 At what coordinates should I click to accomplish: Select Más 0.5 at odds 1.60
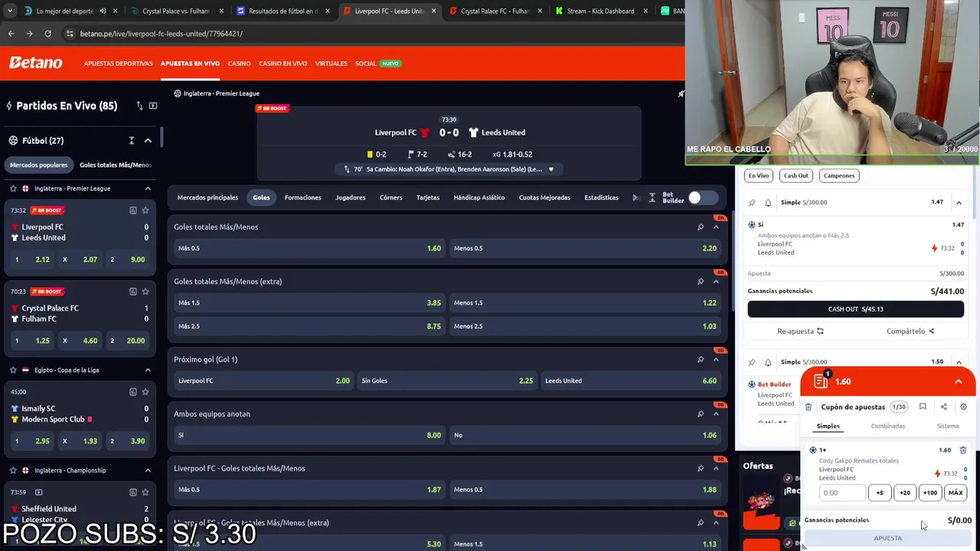tap(309, 248)
